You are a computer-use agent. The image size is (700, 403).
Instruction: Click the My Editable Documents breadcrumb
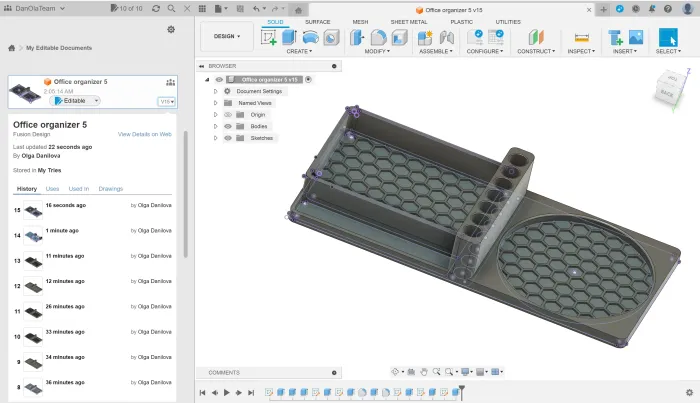[x=58, y=47]
